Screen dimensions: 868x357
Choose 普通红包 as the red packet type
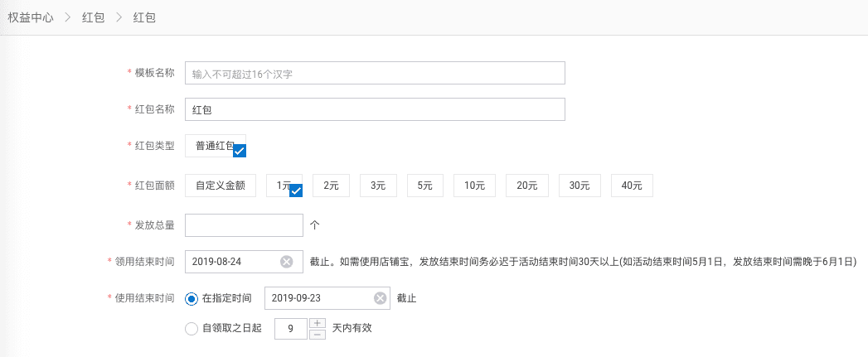(x=216, y=146)
